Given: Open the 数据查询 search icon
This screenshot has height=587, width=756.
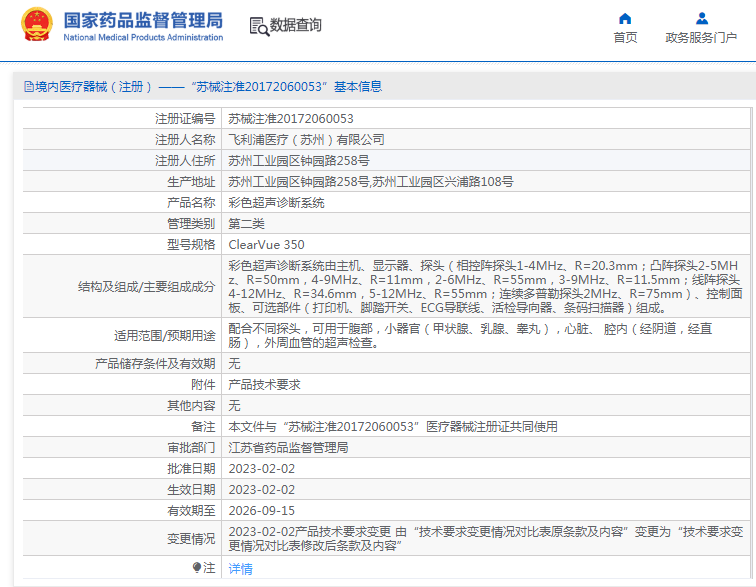Looking at the screenshot, I should (x=259, y=27).
